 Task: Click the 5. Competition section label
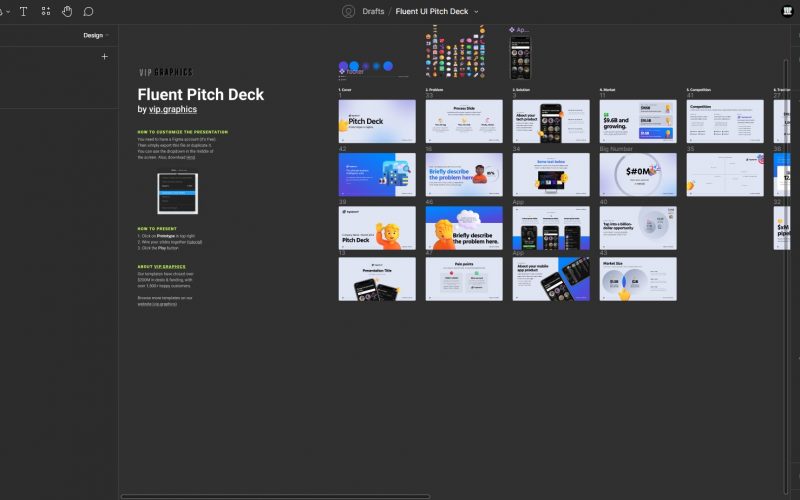tap(700, 90)
